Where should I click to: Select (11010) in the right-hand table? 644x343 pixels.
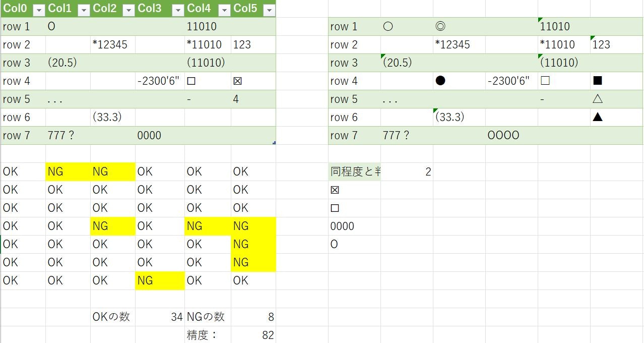pyautogui.click(x=564, y=63)
